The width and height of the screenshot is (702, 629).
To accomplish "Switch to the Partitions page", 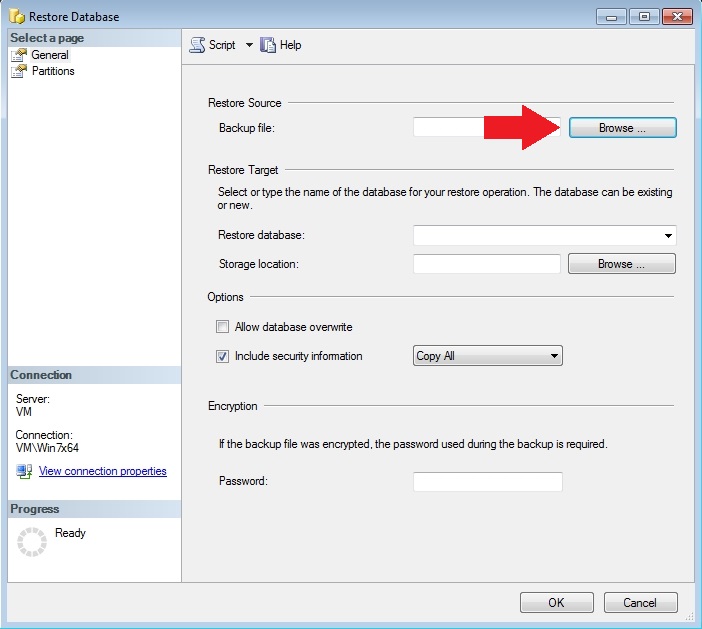I will [53, 71].
